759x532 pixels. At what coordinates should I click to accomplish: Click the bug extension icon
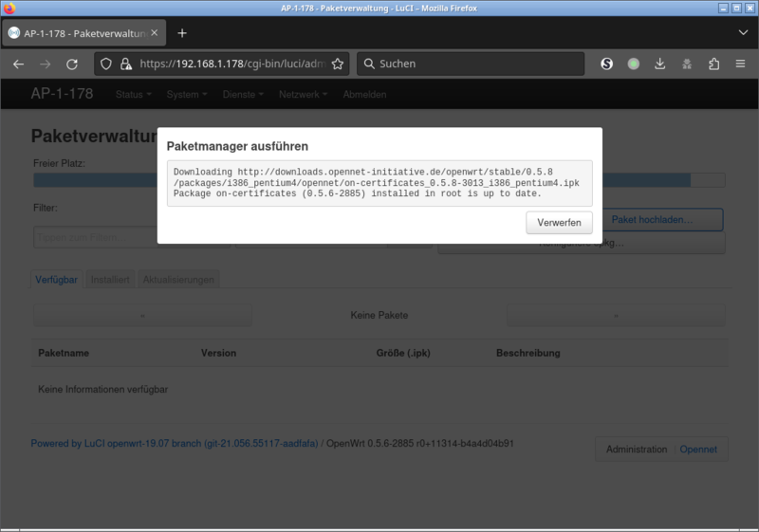(x=687, y=64)
